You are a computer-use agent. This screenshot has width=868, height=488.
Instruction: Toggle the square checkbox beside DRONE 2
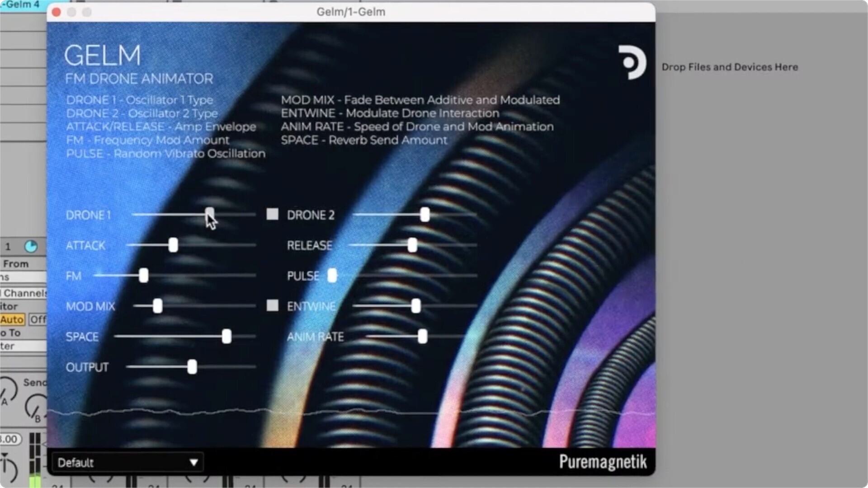click(x=272, y=214)
